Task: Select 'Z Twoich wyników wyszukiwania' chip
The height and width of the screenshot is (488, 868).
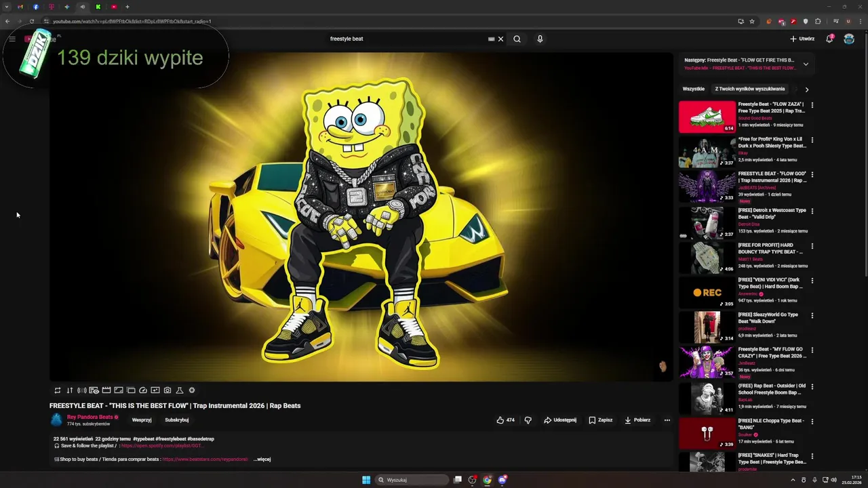Action: [750, 89]
